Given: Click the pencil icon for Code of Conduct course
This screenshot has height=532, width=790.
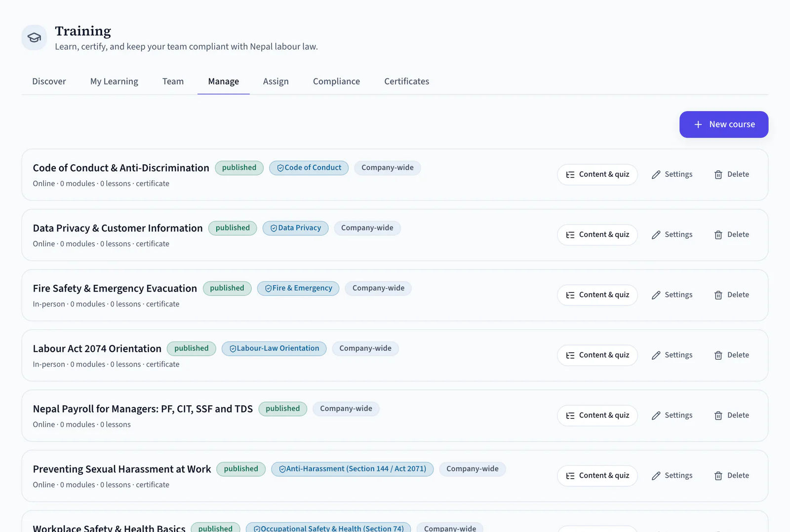Looking at the screenshot, I should (656, 175).
